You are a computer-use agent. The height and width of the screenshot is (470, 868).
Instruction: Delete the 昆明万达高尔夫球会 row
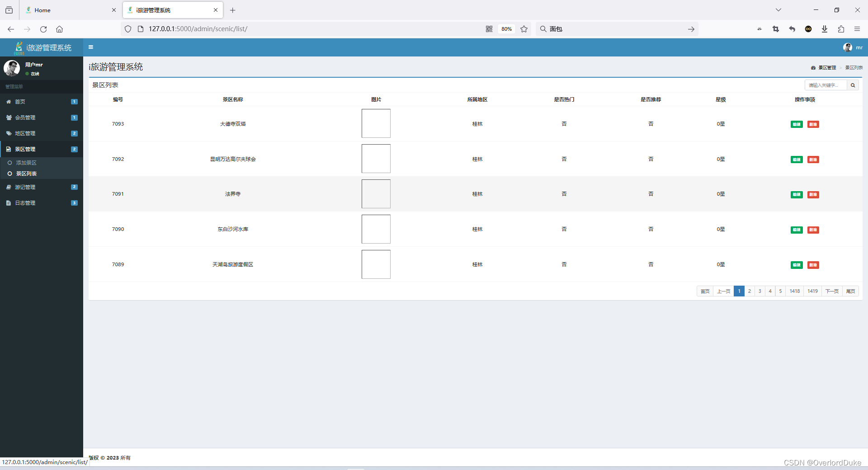(x=813, y=160)
